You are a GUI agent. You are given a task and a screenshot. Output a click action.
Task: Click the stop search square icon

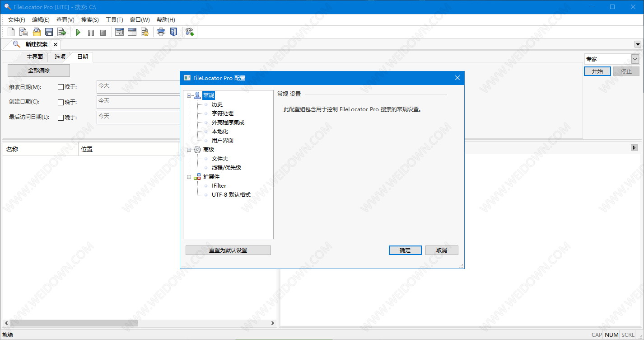tap(103, 33)
